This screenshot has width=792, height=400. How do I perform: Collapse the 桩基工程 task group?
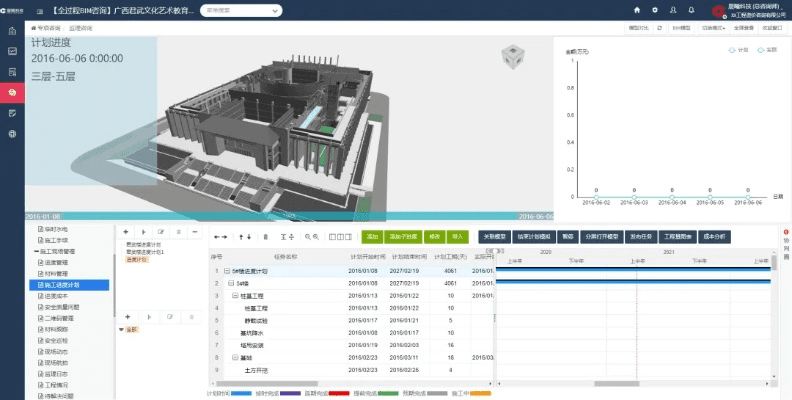pos(235,296)
